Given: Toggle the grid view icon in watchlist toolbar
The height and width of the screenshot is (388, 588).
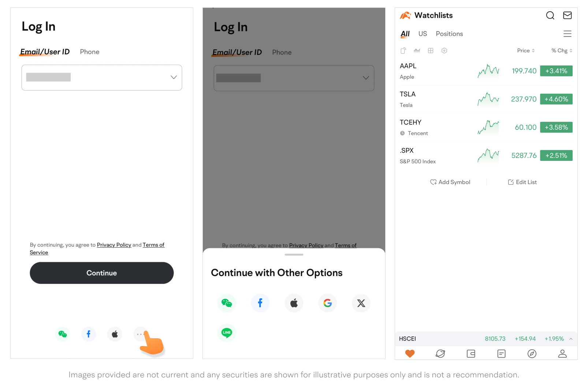Looking at the screenshot, I should [431, 50].
